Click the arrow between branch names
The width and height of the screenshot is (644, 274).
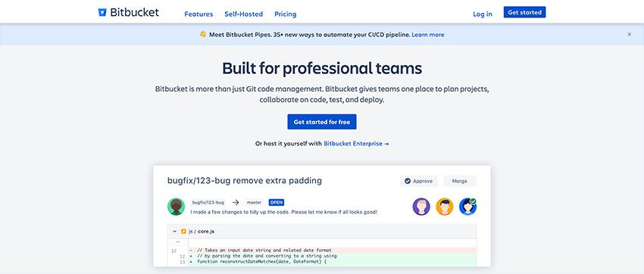pos(236,202)
